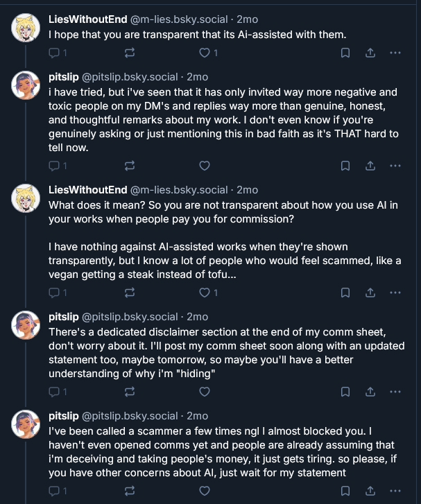Bookmark pitslip's reply about toxic DMs
Image resolution: width=421 pixels, height=504 pixels.
click(345, 166)
